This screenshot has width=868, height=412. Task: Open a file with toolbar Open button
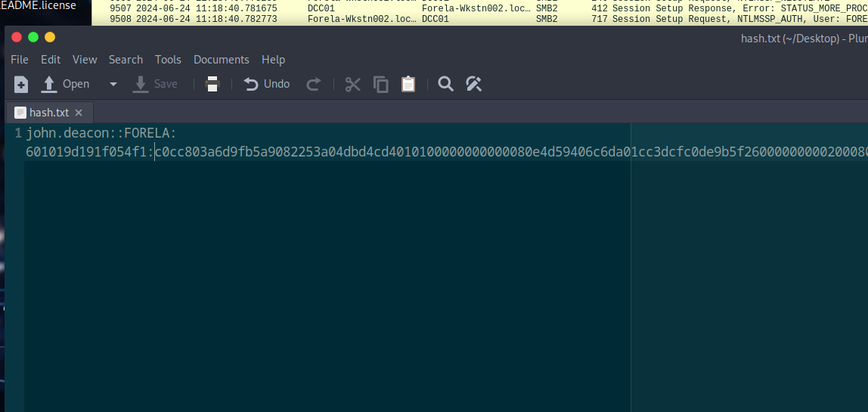click(65, 84)
